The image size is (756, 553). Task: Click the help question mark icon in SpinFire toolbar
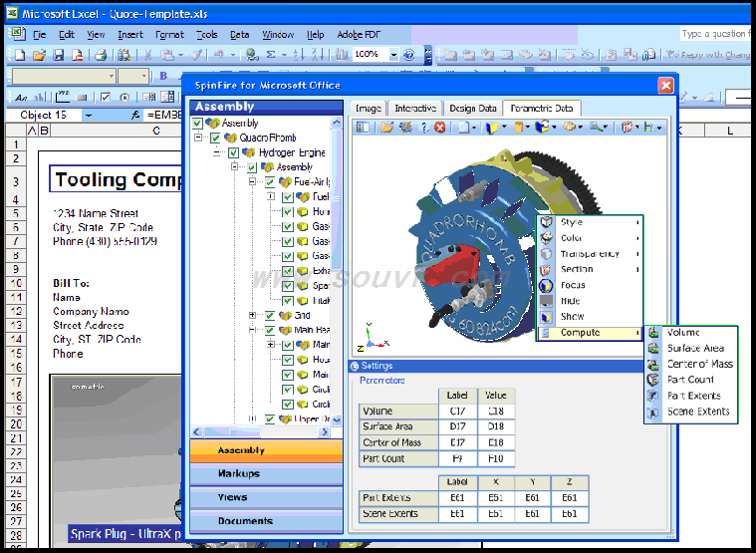(x=424, y=128)
